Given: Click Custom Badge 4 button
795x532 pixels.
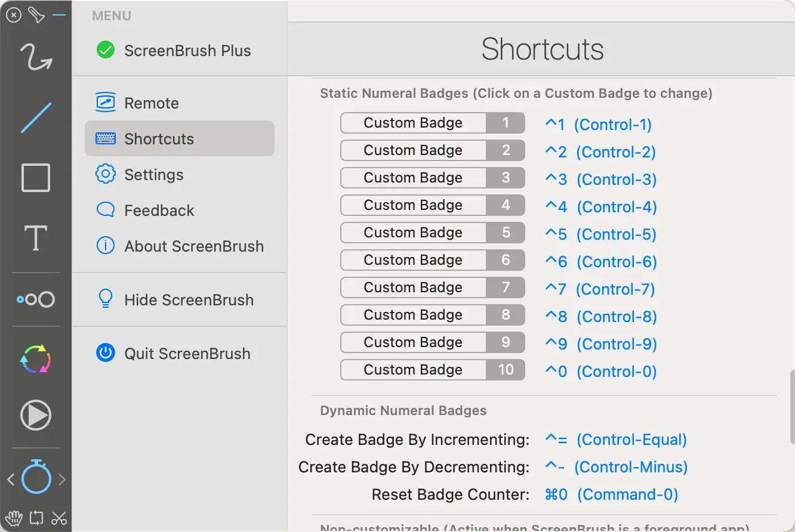Looking at the screenshot, I should [433, 206].
